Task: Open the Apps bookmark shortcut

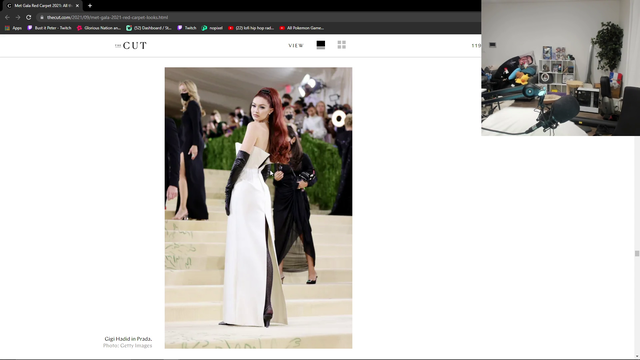Action: [13, 28]
